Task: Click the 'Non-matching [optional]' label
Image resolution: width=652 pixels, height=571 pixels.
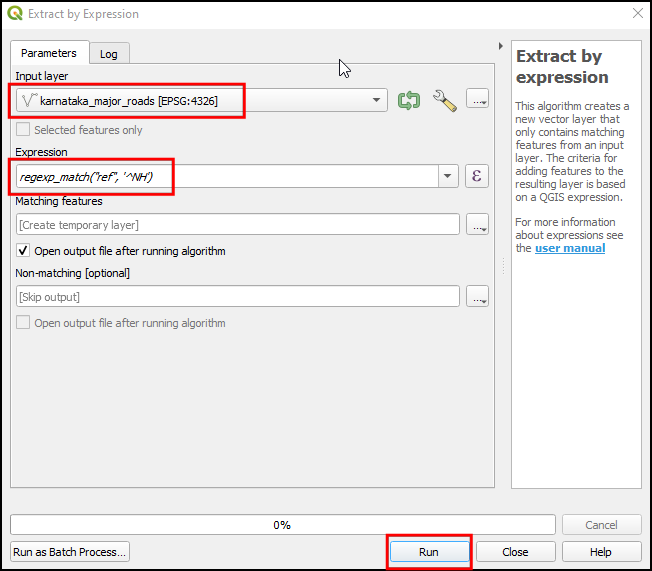Action: [72, 273]
